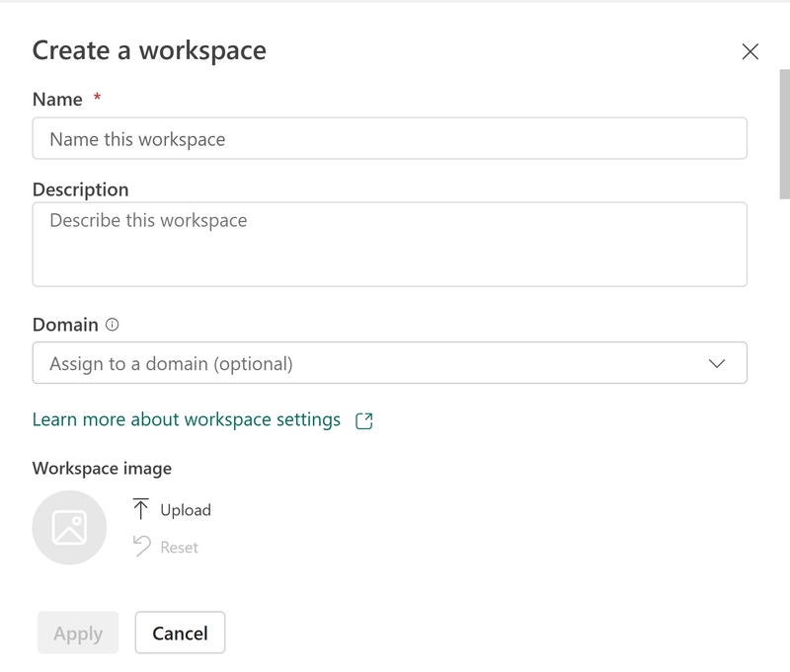The height and width of the screenshot is (672, 790).
Task: Click the Upload icon for workspace image
Action: coord(141,510)
